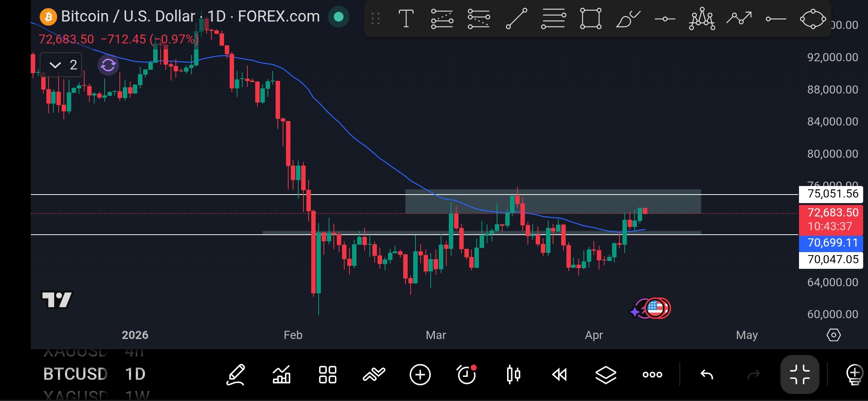The image size is (868, 401).
Task: Toggle the drawing pencil mode
Action: coord(236,374)
